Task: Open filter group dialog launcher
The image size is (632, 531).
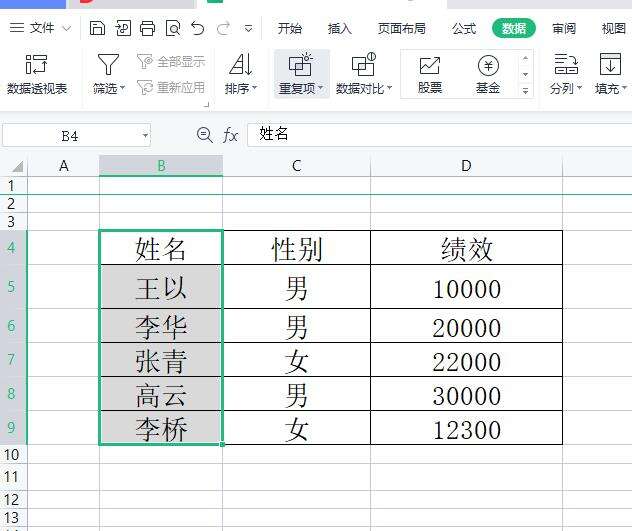Action: [x=206, y=105]
